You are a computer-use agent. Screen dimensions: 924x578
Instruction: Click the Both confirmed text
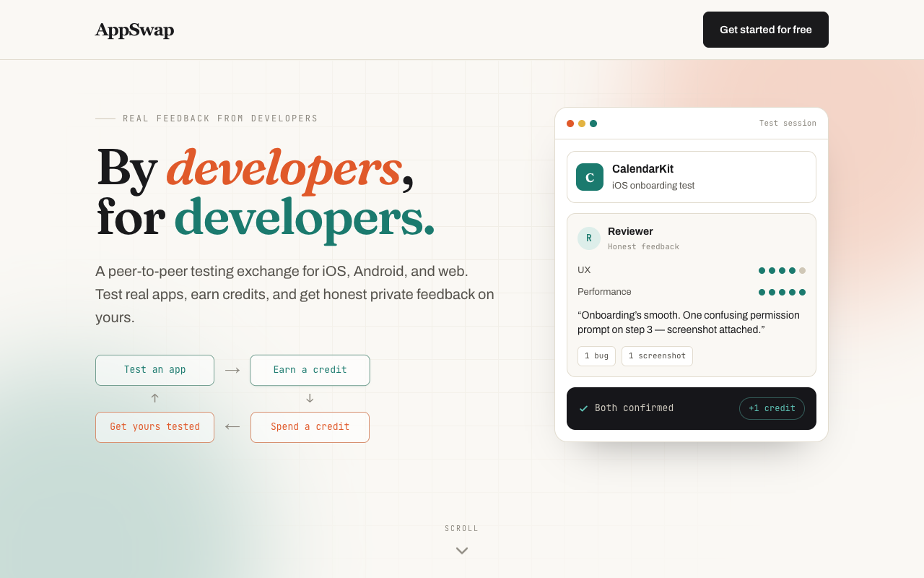pyautogui.click(x=634, y=408)
